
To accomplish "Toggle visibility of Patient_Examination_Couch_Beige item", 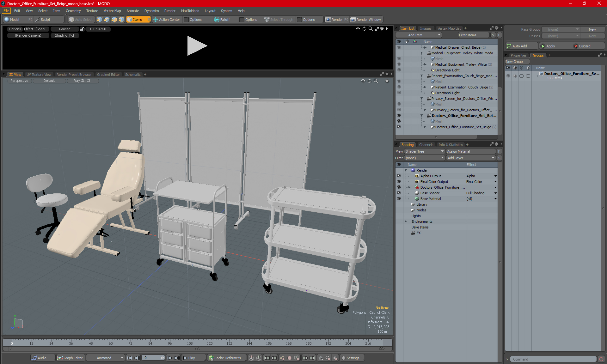I will click(399, 87).
